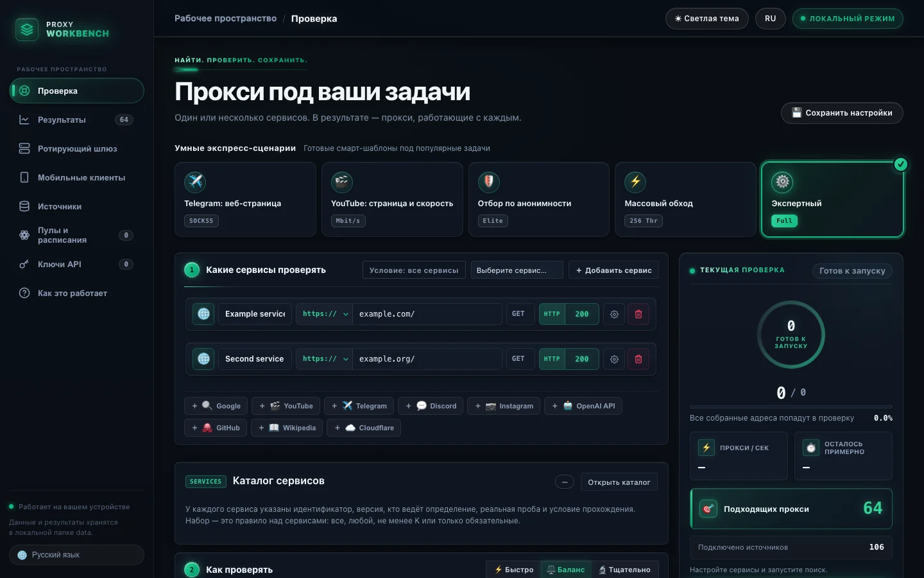Click the GET method box for example.org
924x578 pixels.
(x=520, y=359)
